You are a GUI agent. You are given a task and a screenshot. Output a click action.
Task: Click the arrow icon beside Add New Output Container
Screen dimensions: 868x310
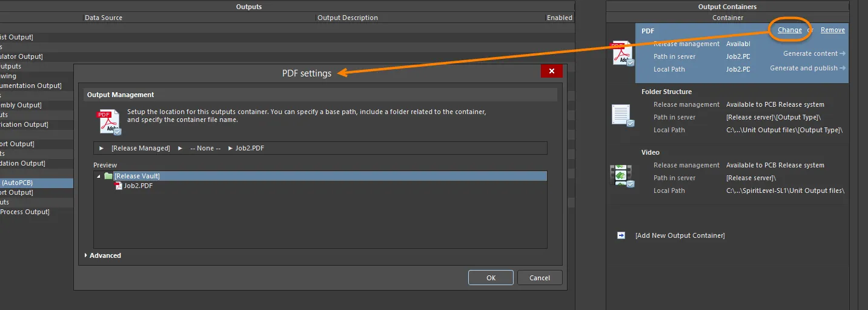tap(621, 235)
